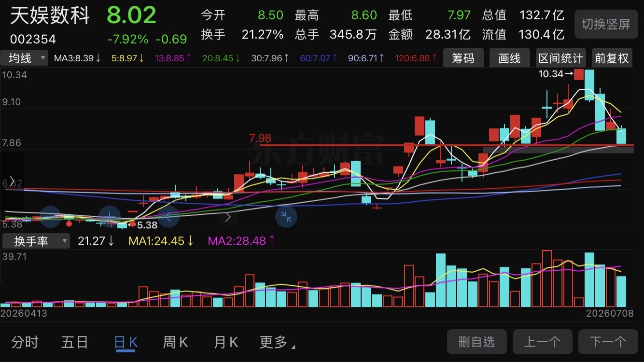Viewport: 644px width, 362px height.
Task: Tap 切换竖屏 to switch to portrait
Action: [x=606, y=24]
